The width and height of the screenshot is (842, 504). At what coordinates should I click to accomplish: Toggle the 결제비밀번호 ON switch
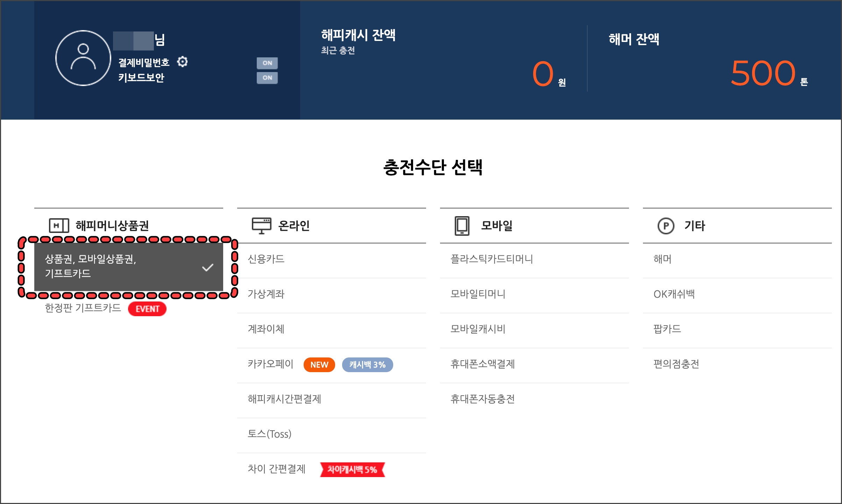pyautogui.click(x=267, y=63)
